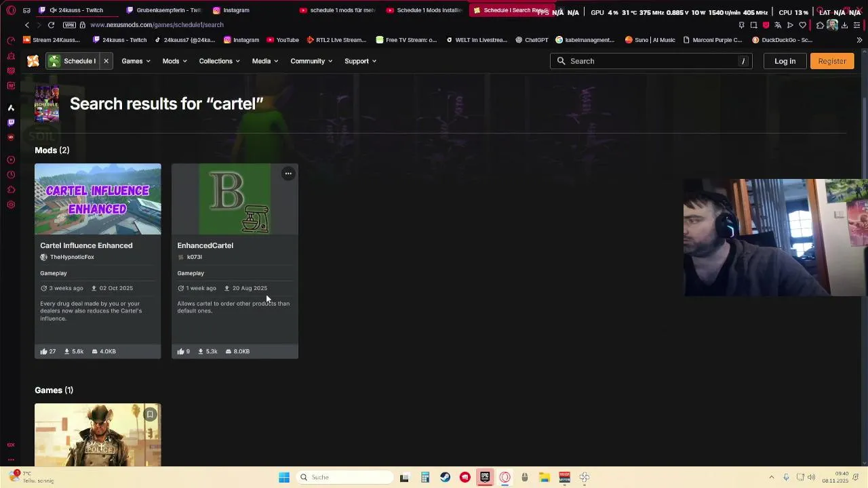Click the browser address bar URL

point(157,25)
